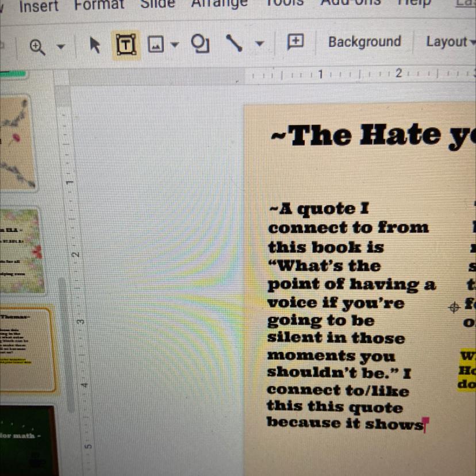
Task: Open the Insert menu
Action: pos(39,6)
